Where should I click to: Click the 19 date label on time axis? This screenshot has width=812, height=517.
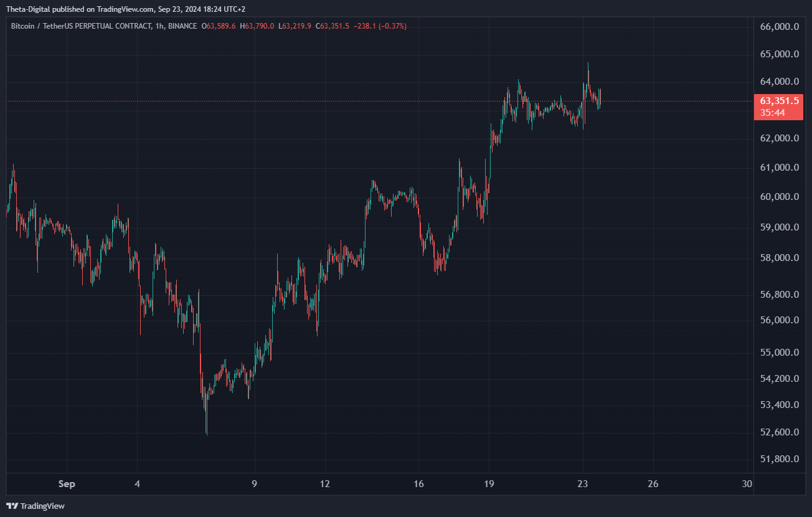[x=489, y=484]
